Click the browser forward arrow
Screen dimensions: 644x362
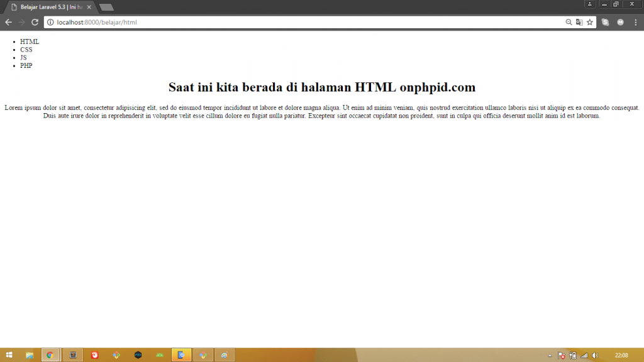click(22, 22)
